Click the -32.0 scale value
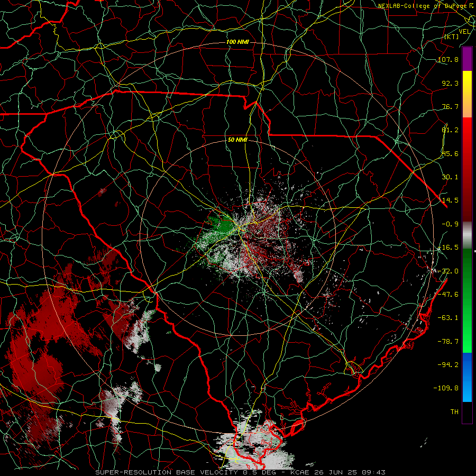This screenshot has height=476, width=476. click(448, 271)
